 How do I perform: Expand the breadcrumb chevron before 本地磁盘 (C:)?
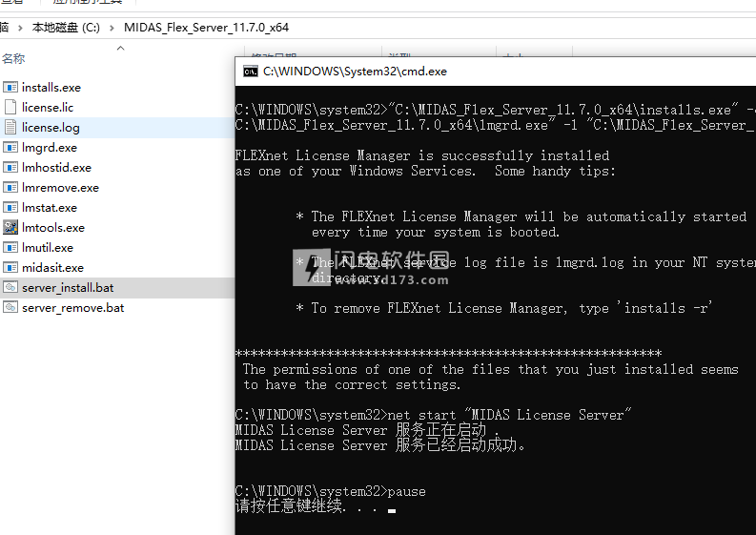tap(21, 28)
